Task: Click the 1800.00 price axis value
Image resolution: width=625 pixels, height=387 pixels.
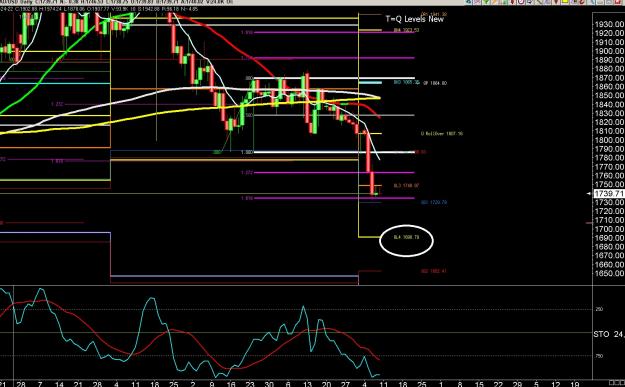Action: pos(609,140)
